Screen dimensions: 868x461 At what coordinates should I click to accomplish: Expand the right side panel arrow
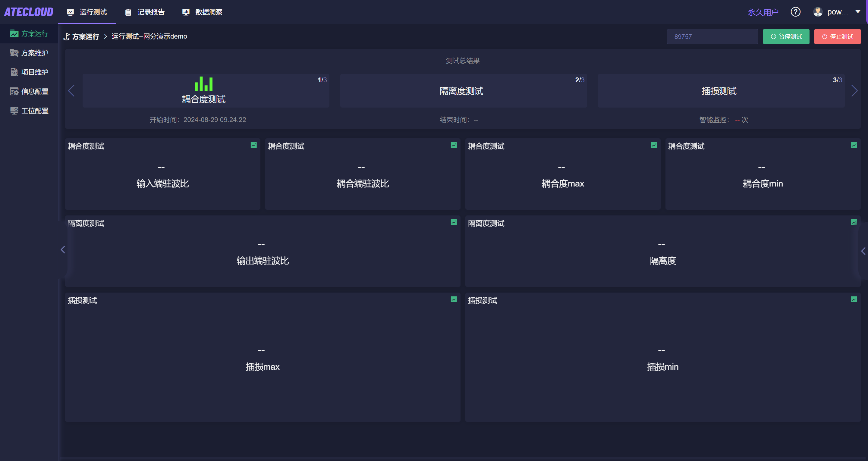coord(863,251)
